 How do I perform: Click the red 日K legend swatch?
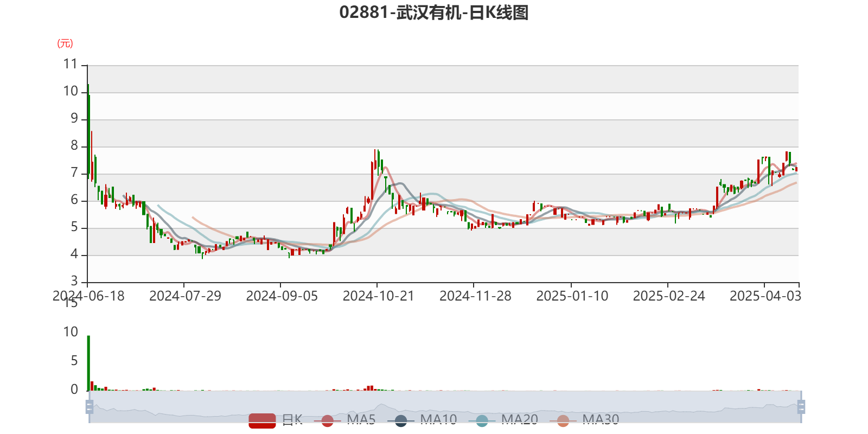(262, 420)
